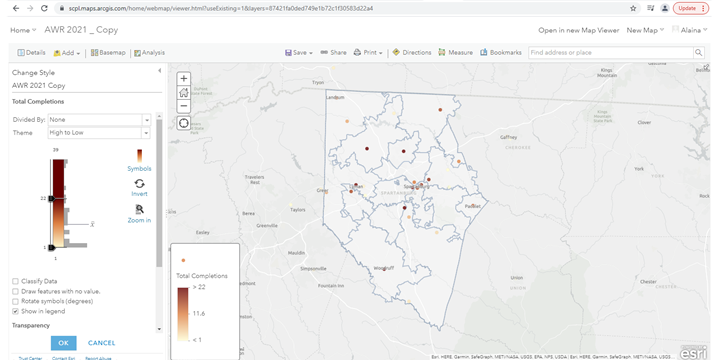Open Directions tool
The width and height of the screenshot is (712, 360).
[411, 53]
